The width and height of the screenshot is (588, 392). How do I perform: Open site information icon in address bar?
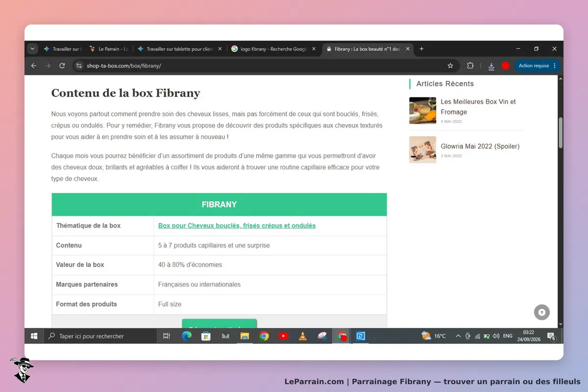coord(79,66)
